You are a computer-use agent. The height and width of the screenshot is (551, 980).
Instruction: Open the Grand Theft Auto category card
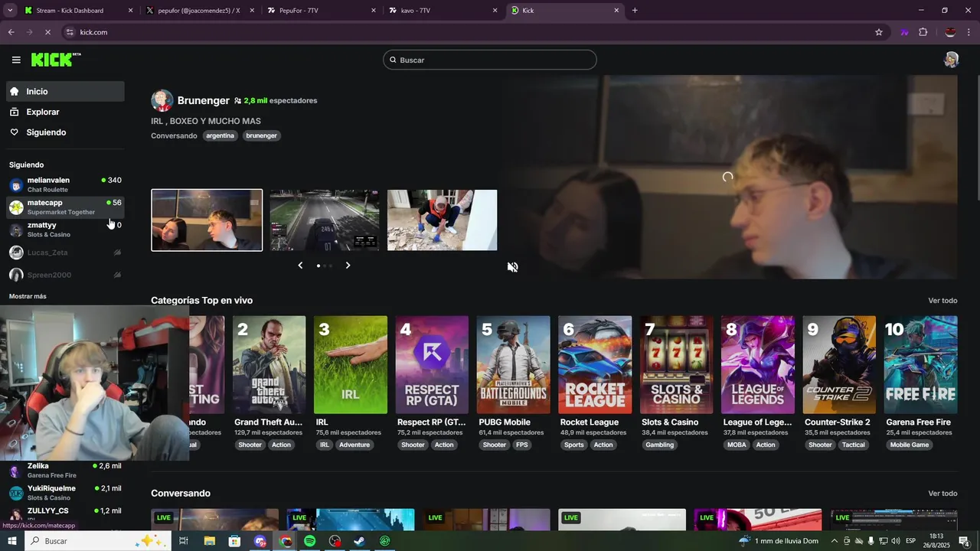269,365
